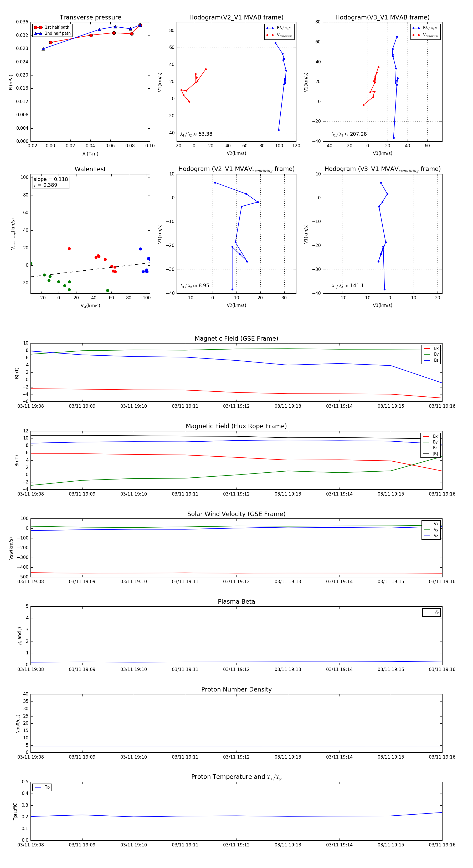Click the 'Pt(nPa)' y-axis label
This screenshot has width=473, height=868.
11,82
